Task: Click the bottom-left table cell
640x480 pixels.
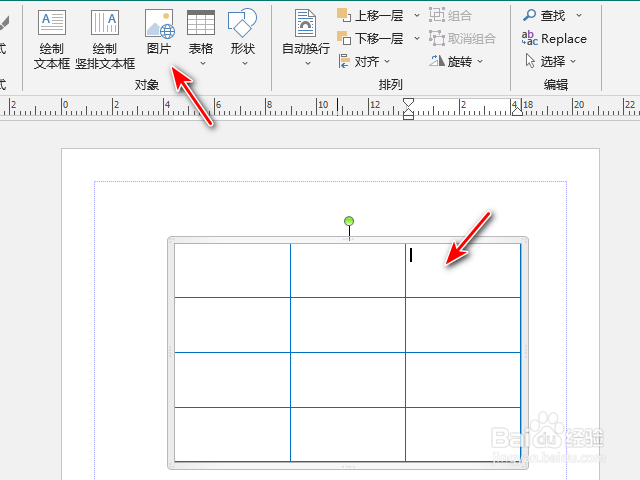Action: [x=233, y=434]
